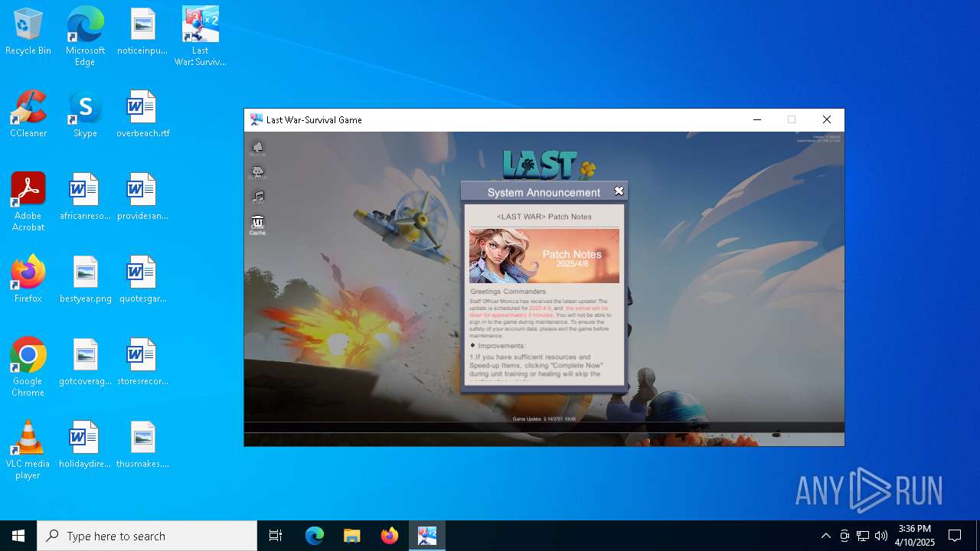Screen dimensions: 980x551
Task: Select quotesgar... Word document on desktop
Action: tap(142, 279)
